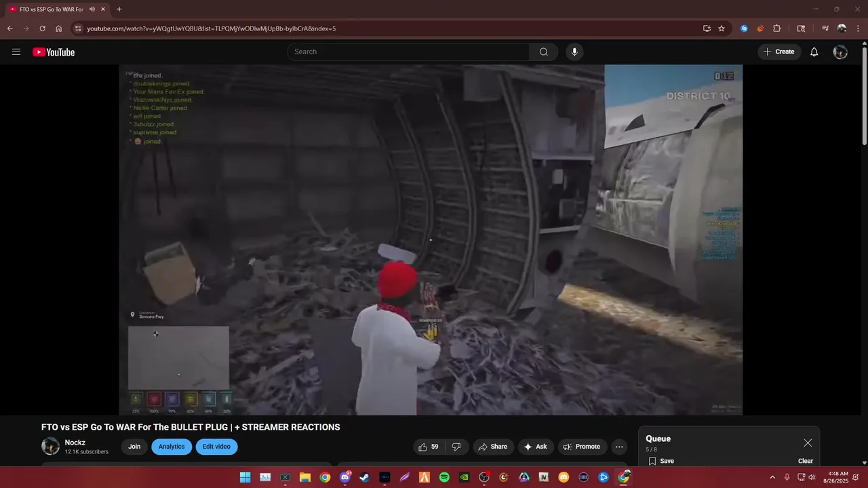Save the queue as playlist
This screenshot has width=868, height=488.
pos(661,461)
